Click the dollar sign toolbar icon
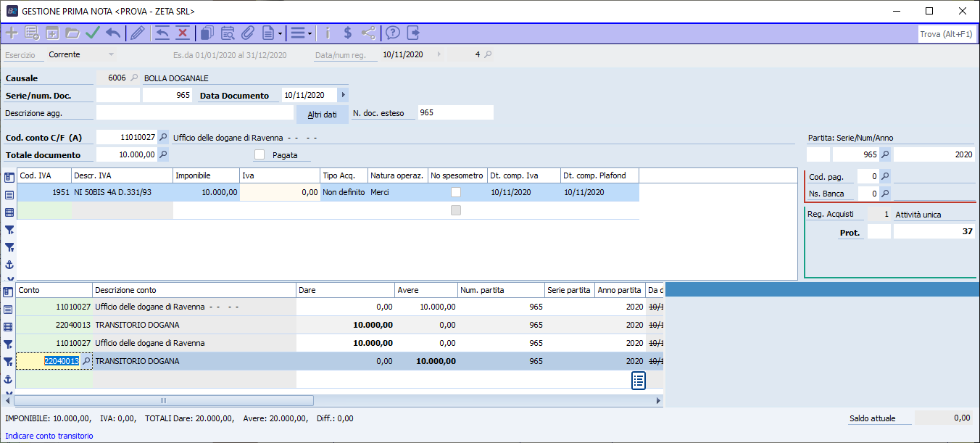Screen dimensions: 980x443 pyautogui.click(x=348, y=33)
